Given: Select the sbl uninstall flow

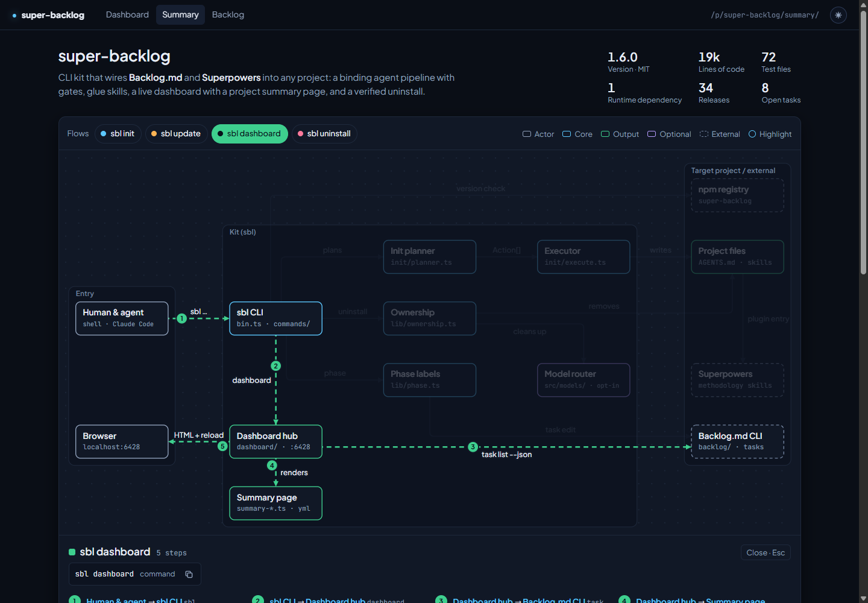Looking at the screenshot, I should pyautogui.click(x=324, y=134).
